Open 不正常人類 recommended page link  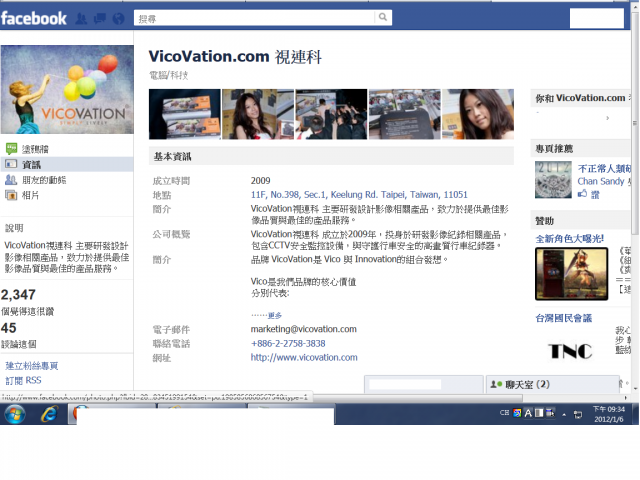click(x=604, y=168)
